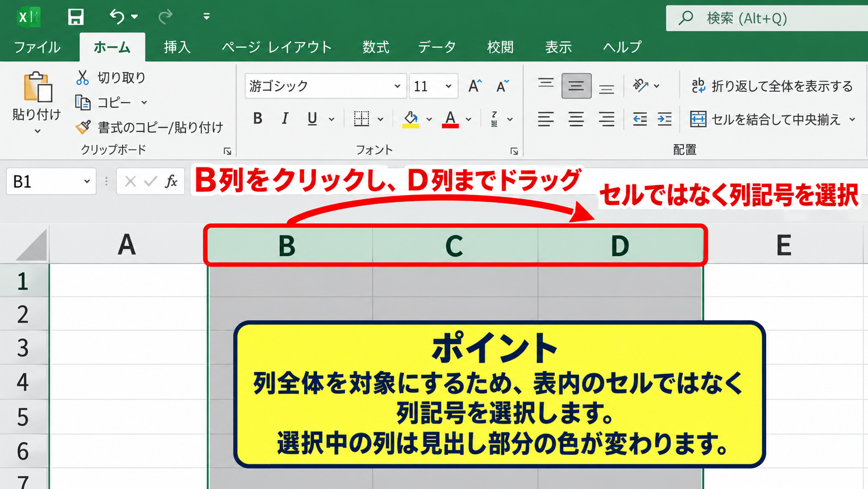The image size is (868, 489).
Task: Click the fill color bucket icon
Action: point(411,119)
